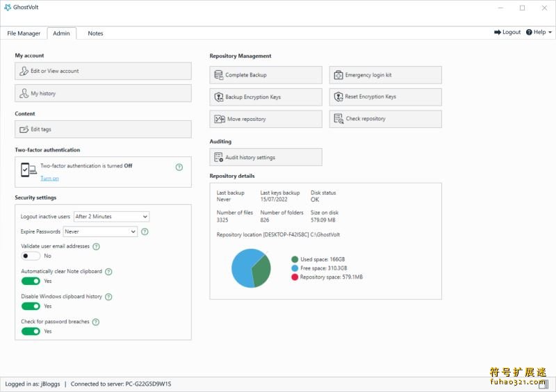The width and height of the screenshot is (556, 392).
Task: Open help icon for Validate user email addresses
Action: (96, 247)
